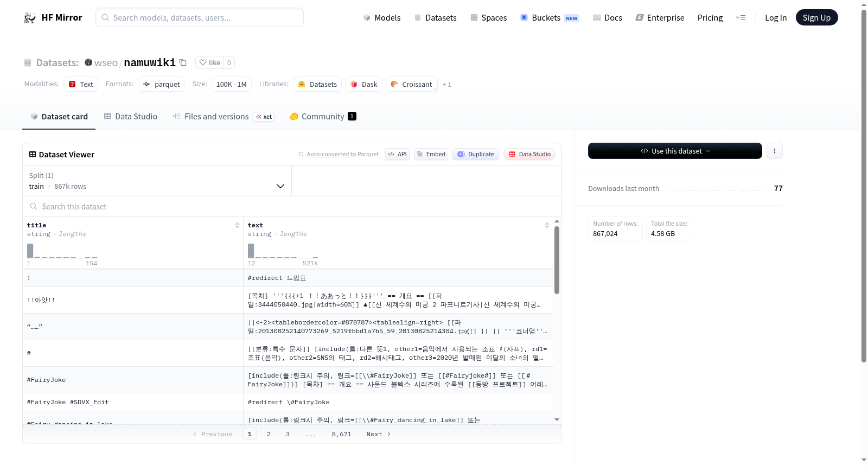
Task: Open the Use this dataset dropdown
Action: (x=675, y=151)
